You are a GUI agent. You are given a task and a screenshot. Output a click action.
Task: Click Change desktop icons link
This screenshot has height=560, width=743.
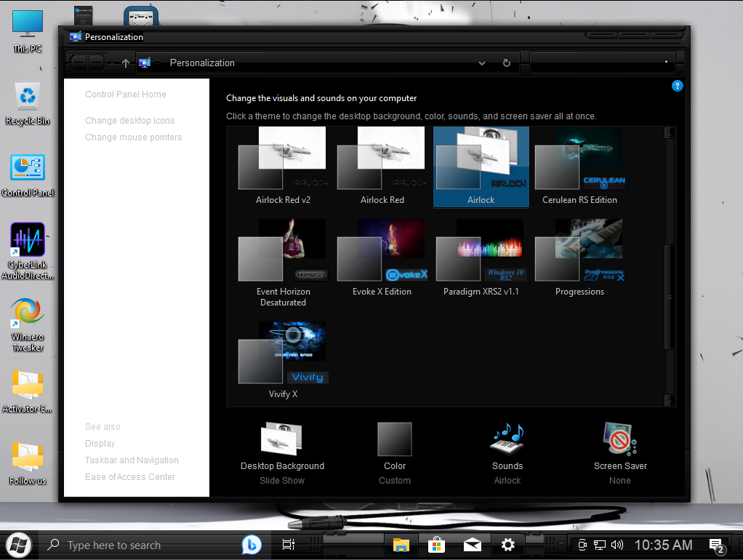click(130, 121)
